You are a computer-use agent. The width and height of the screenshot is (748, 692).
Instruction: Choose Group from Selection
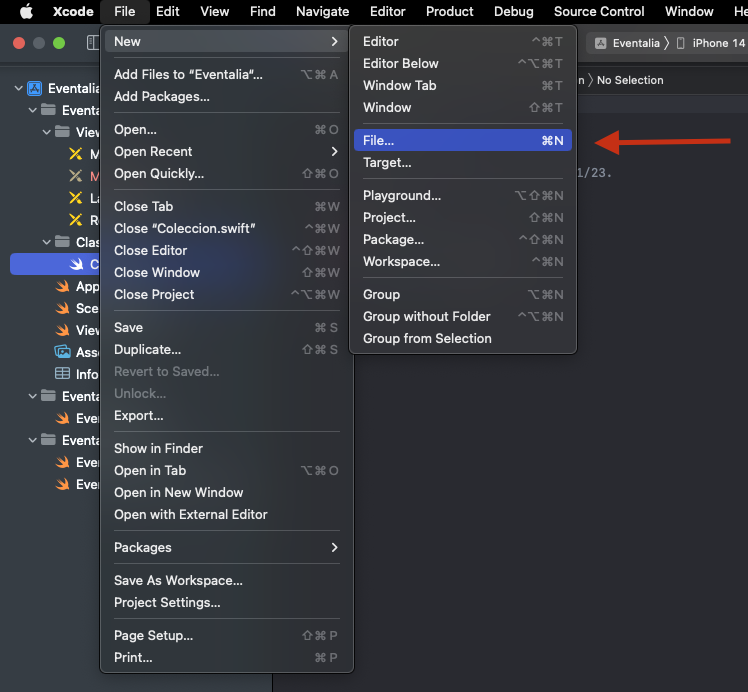pos(463,338)
